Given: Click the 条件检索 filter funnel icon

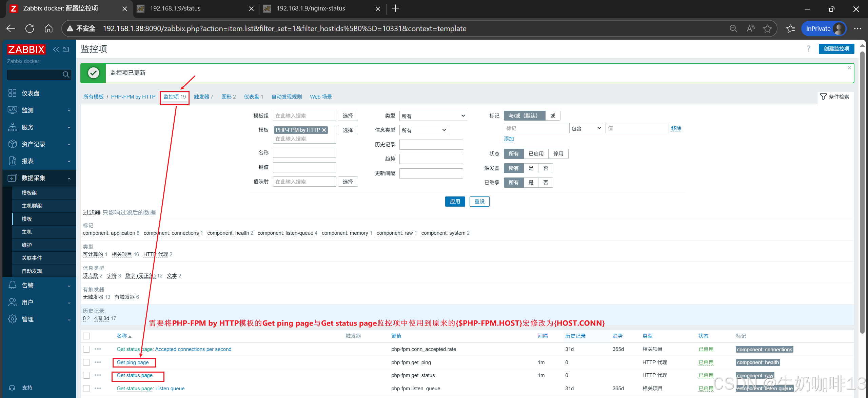Looking at the screenshot, I should pos(823,97).
